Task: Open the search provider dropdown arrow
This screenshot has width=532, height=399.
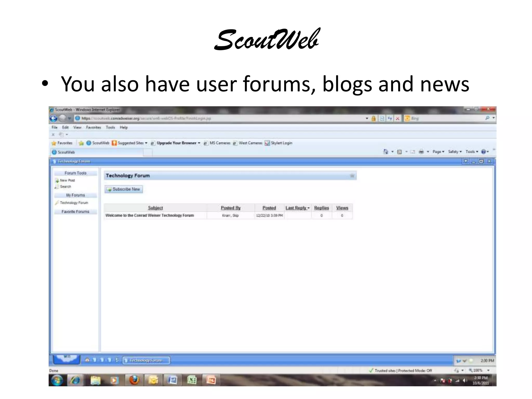Action: click(x=493, y=118)
